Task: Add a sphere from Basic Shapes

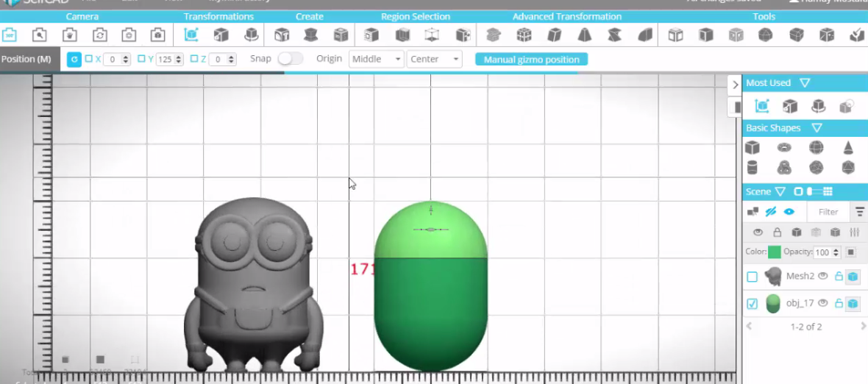Action: tap(816, 147)
